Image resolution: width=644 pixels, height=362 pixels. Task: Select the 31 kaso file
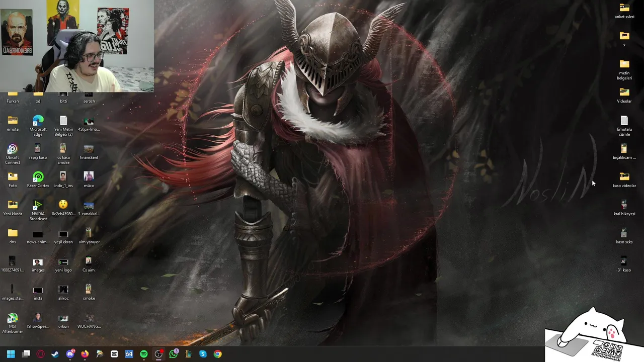click(624, 264)
